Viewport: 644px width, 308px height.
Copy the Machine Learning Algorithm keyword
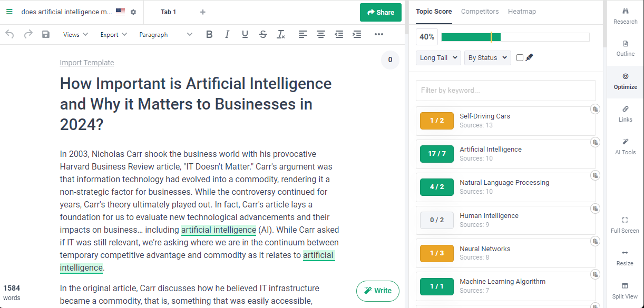point(595,274)
